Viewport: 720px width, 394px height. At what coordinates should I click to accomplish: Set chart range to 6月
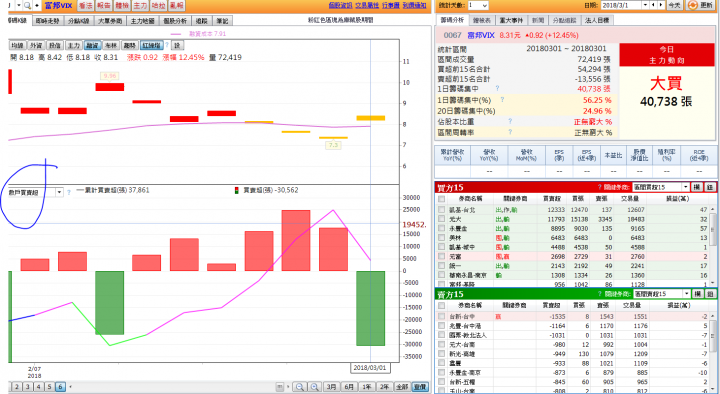(x=349, y=387)
